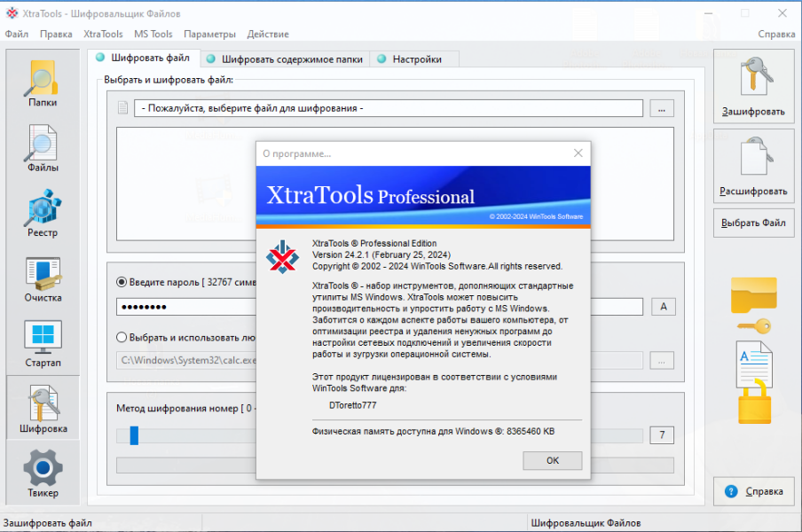
Task: Switch to the Шифровать файл tab
Action: click(x=144, y=58)
